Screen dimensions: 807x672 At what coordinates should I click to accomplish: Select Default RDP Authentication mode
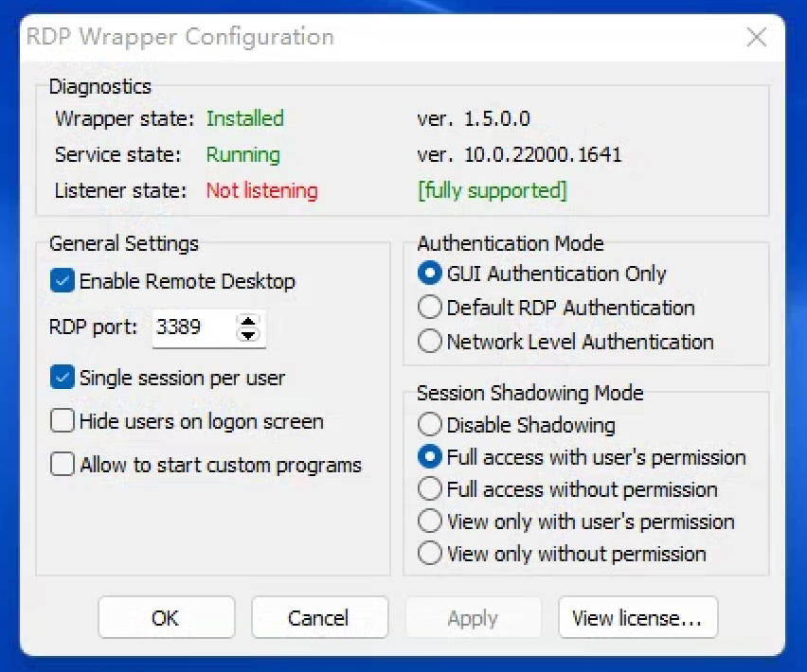pos(430,308)
